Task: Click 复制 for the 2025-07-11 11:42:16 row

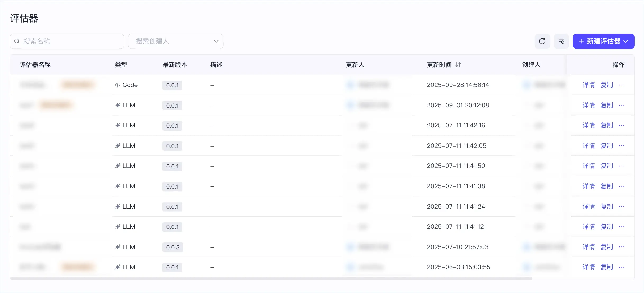Action: pyautogui.click(x=607, y=125)
